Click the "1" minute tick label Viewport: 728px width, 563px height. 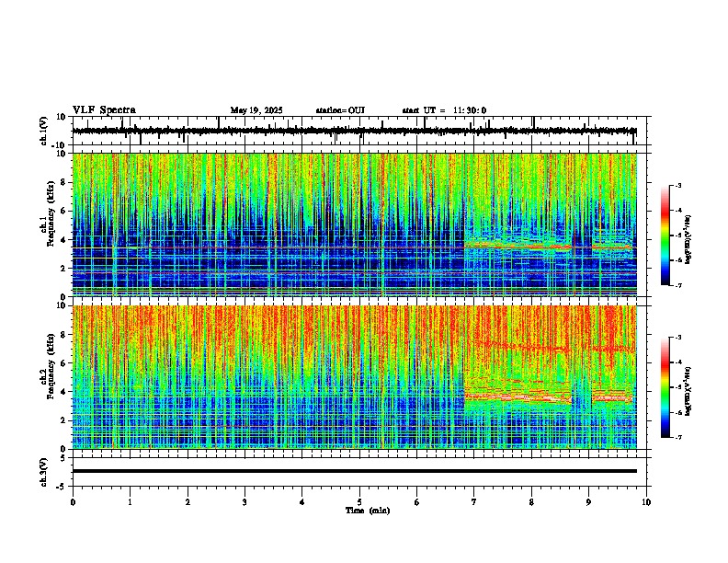pos(130,502)
